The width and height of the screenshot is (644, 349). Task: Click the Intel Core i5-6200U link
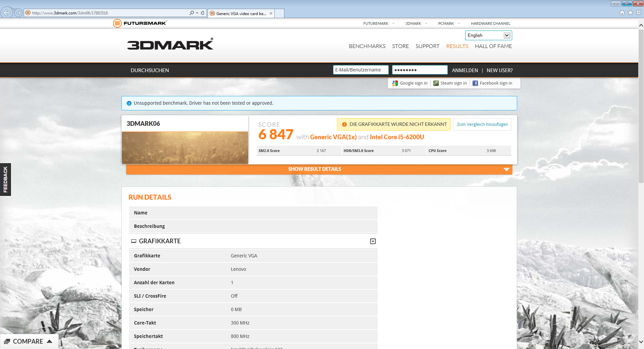[397, 137]
